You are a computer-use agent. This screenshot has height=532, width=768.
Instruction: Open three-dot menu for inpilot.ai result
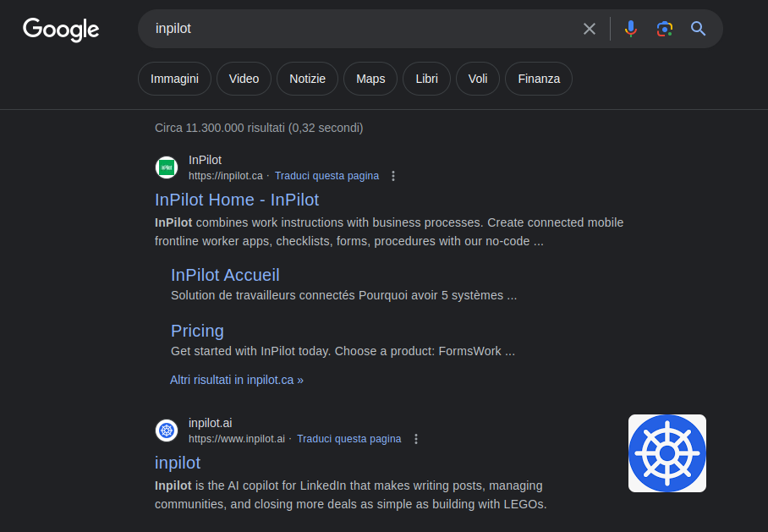pyautogui.click(x=415, y=439)
